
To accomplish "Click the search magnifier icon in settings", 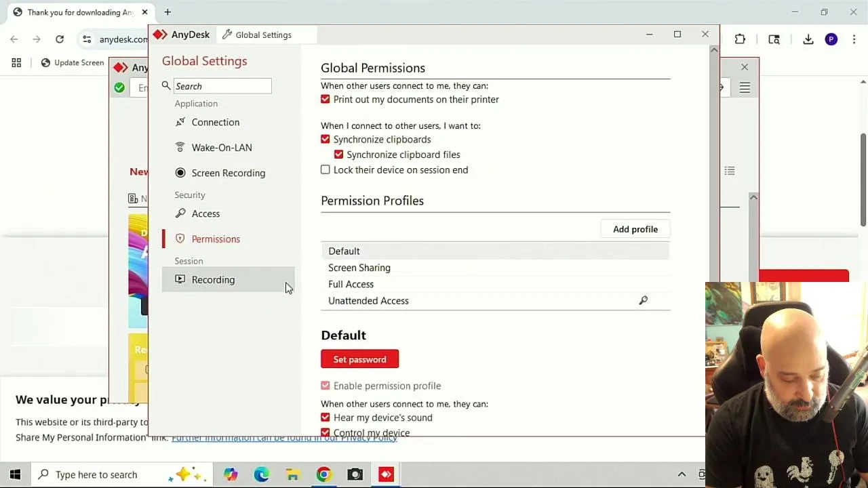I will 166,85.
